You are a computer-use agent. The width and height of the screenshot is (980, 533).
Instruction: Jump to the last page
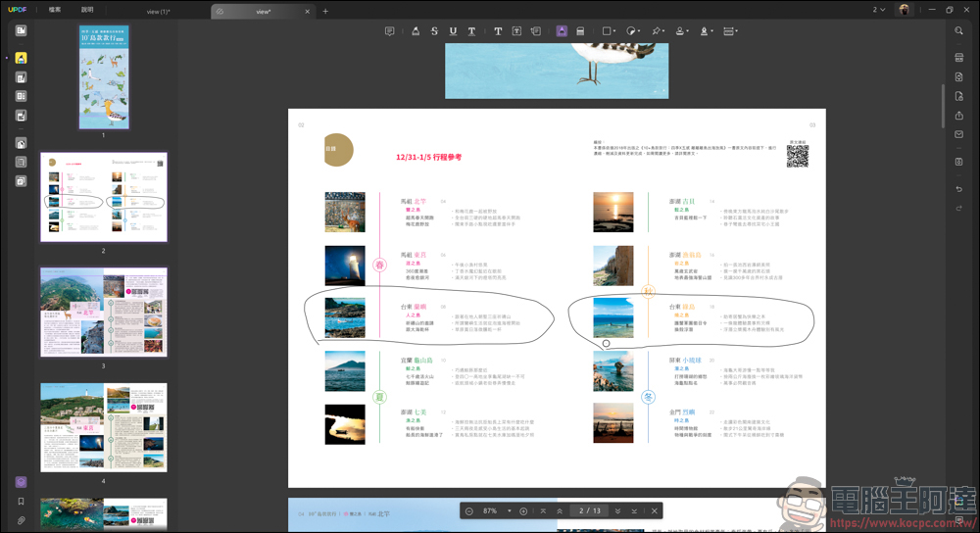[634, 511]
